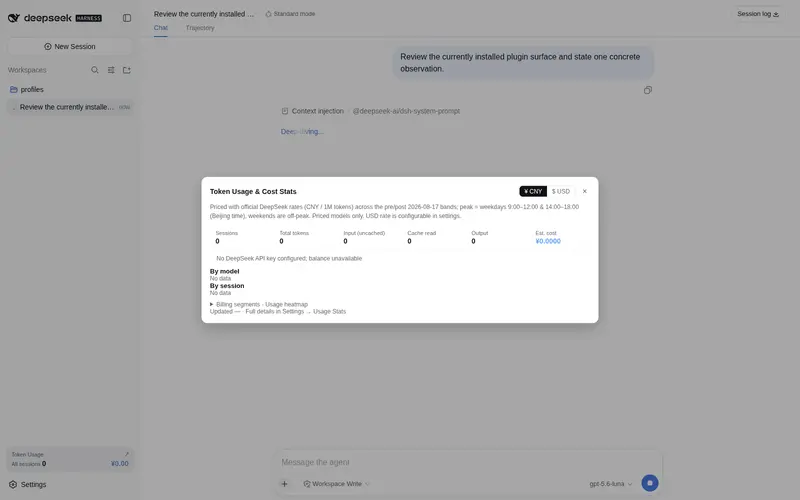Collapse the sidebar with the panel icon

127,18
